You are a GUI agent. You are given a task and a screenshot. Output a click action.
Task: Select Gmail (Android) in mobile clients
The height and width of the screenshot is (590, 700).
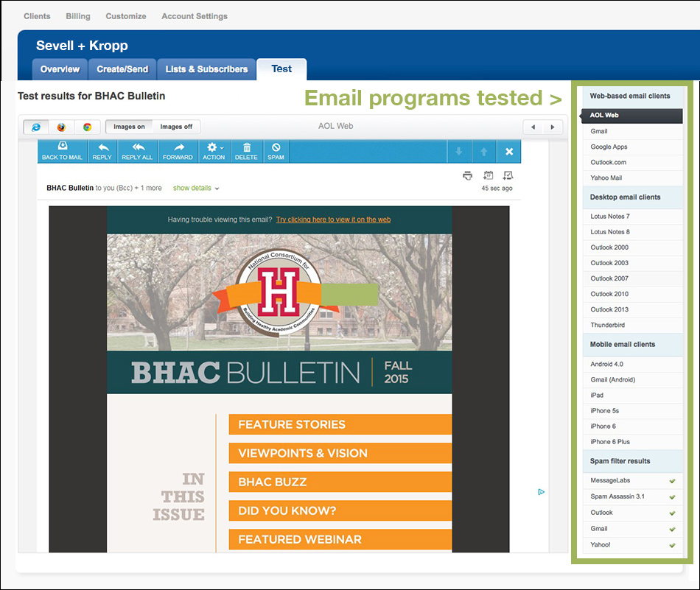click(x=633, y=380)
